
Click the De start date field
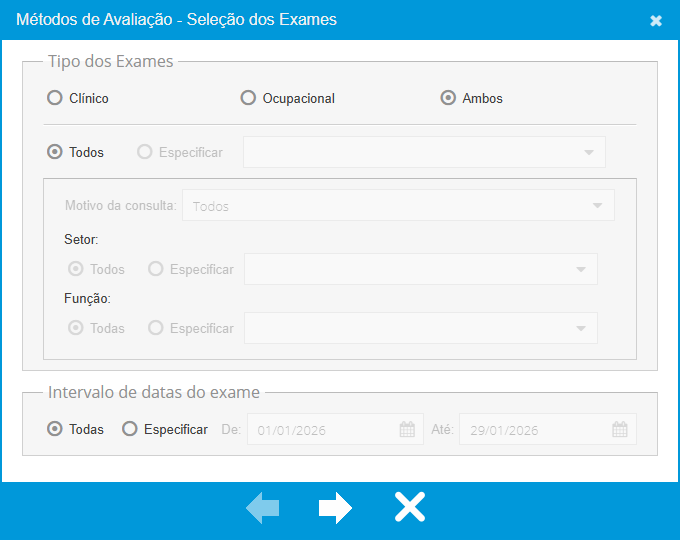point(320,430)
